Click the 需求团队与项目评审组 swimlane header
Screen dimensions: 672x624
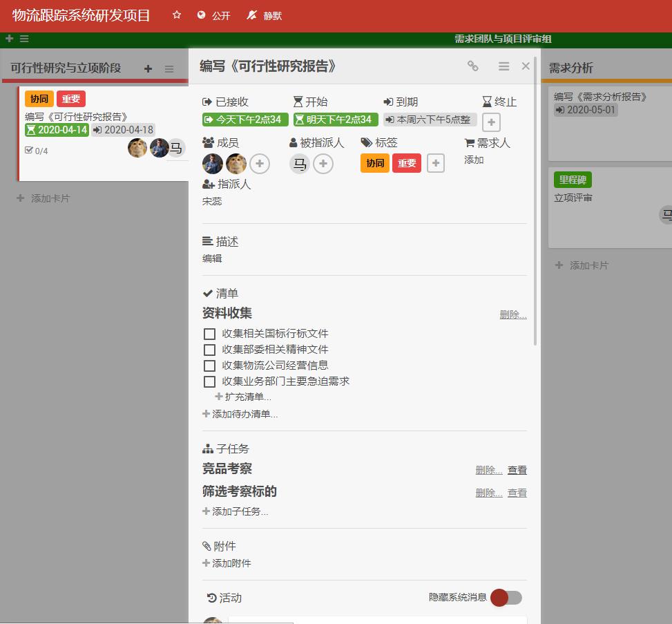click(x=503, y=39)
